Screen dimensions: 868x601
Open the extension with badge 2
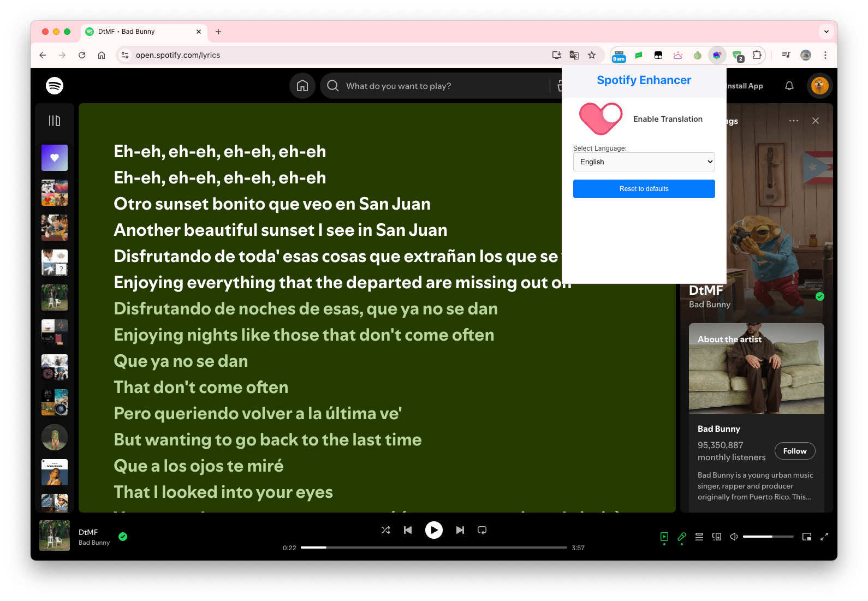(738, 56)
